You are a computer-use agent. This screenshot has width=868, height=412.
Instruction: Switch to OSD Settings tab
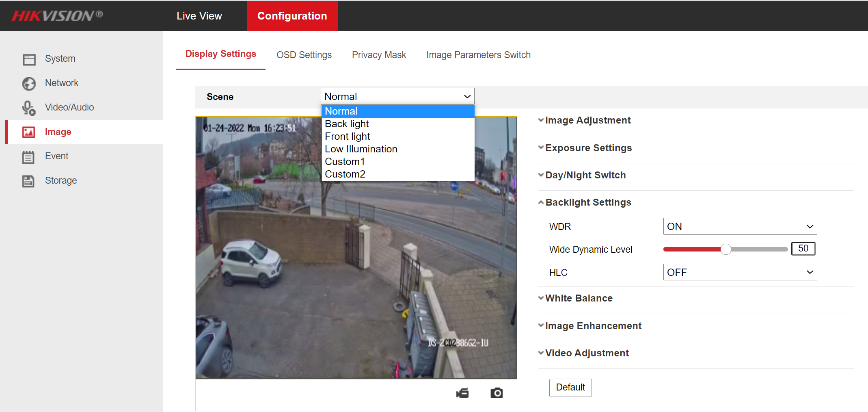coord(304,55)
